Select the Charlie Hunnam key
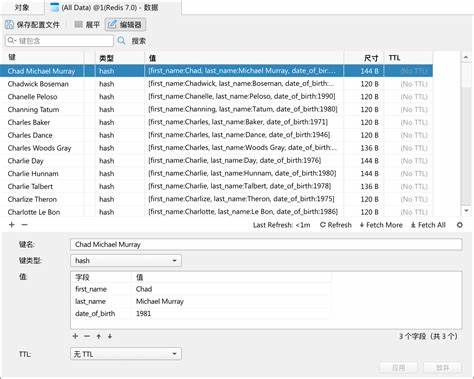 (x=33, y=174)
